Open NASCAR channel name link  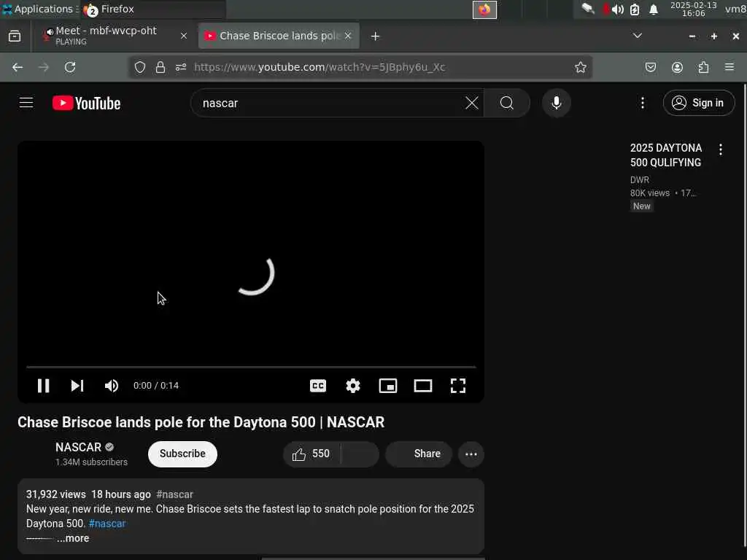[x=78, y=447]
